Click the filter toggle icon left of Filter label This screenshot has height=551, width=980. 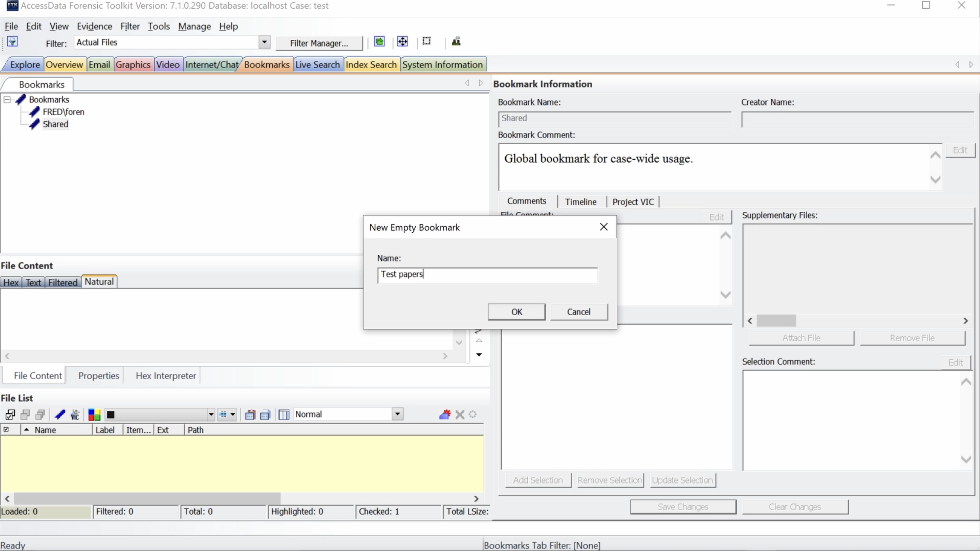pos(12,42)
